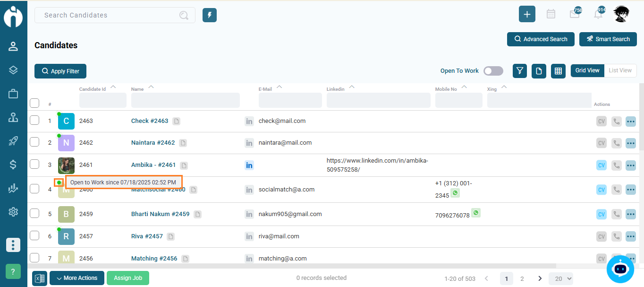
Task: Check the box for candidate Check #2463
Action: (x=34, y=121)
